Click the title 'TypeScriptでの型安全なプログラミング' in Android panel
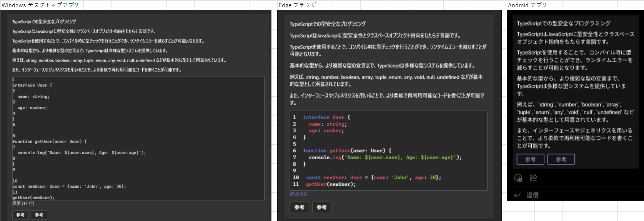The width and height of the screenshot is (644, 221). (564, 23)
